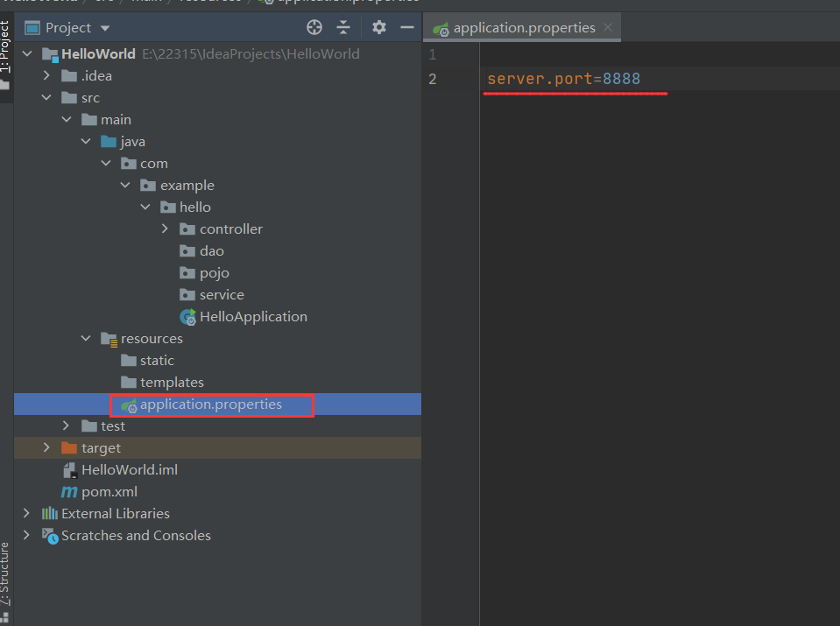Screen dimensions: 840x626
Task: Open Project panel settings gear
Action: [379, 27]
